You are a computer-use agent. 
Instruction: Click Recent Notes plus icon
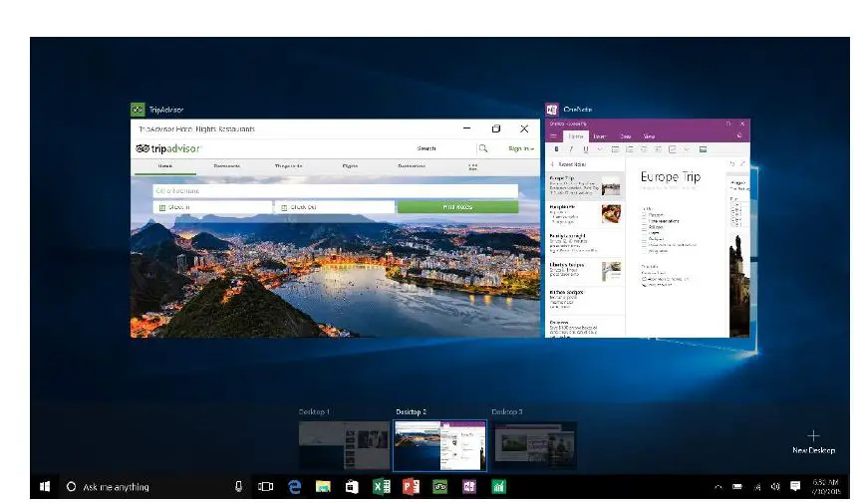[553, 164]
